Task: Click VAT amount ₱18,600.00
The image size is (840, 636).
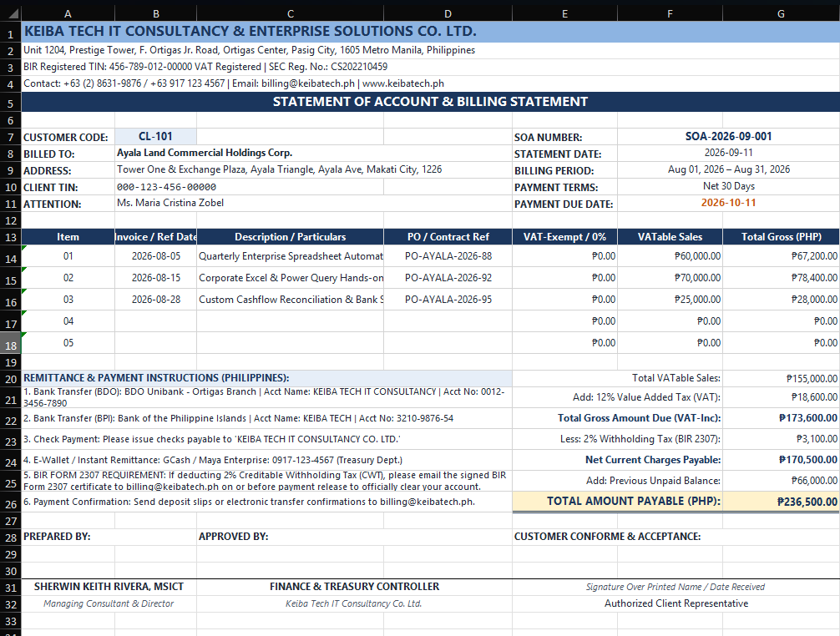Action: (x=781, y=397)
